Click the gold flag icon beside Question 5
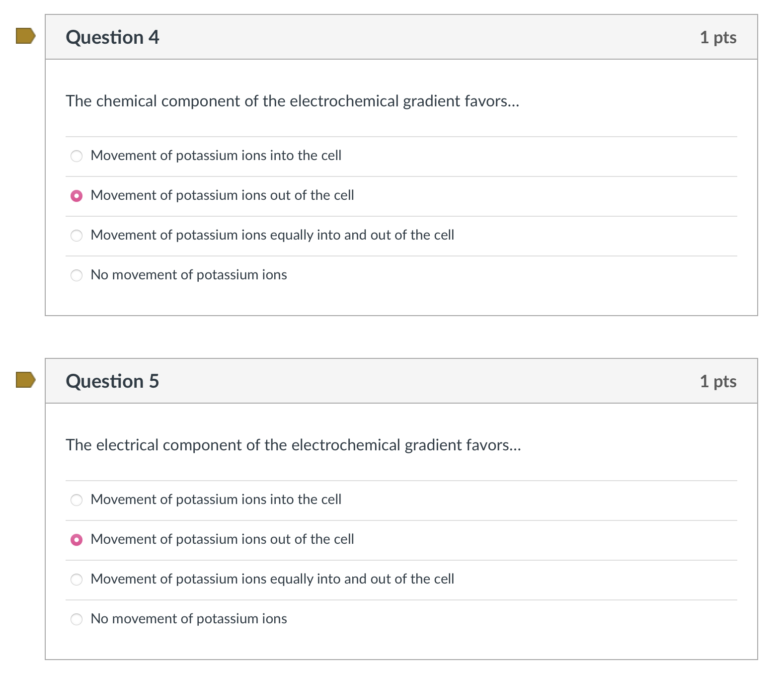Viewport: 784px width, 677px height. [24, 381]
